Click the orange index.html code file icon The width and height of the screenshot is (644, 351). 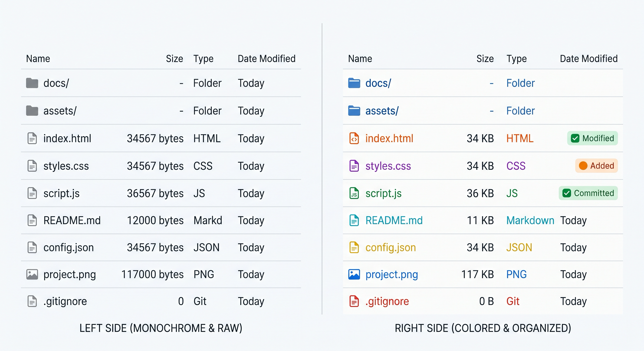pyautogui.click(x=354, y=138)
